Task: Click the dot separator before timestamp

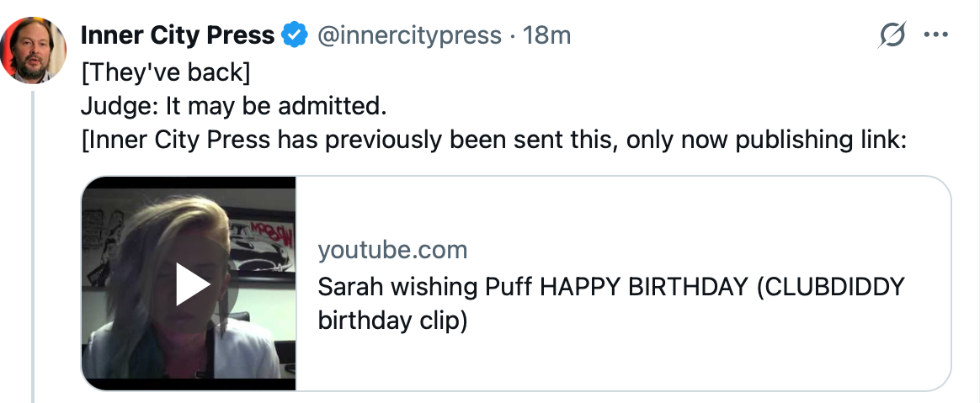Action: tap(513, 36)
